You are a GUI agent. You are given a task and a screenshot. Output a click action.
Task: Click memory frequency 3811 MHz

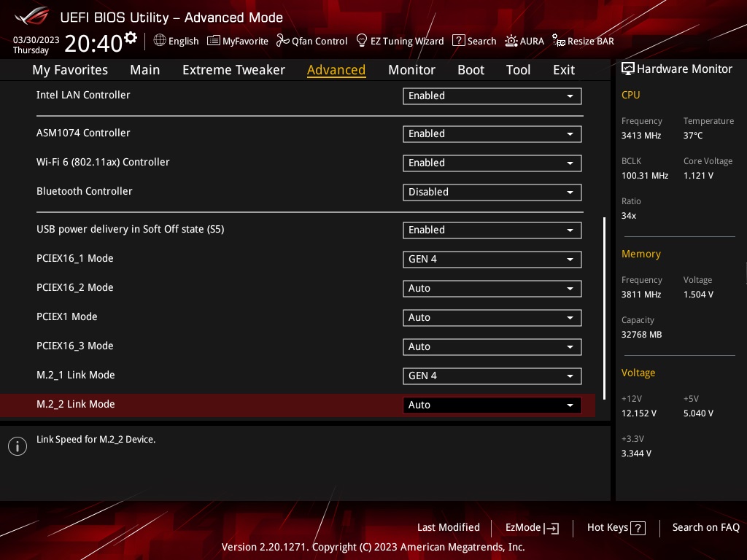coord(640,295)
